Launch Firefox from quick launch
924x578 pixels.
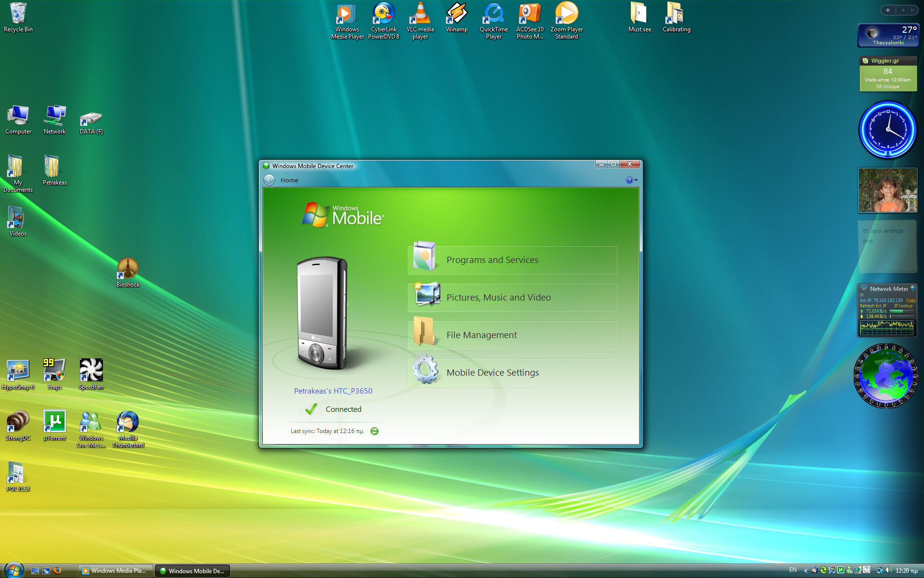[x=58, y=571]
